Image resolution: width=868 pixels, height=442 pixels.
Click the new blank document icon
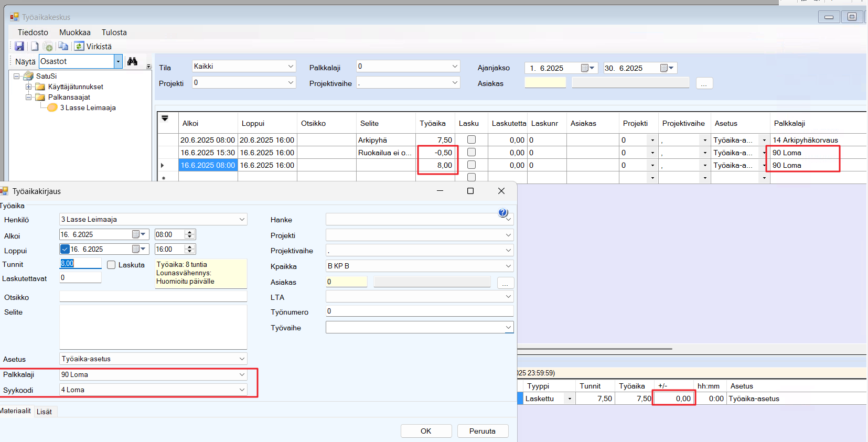[34, 46]
